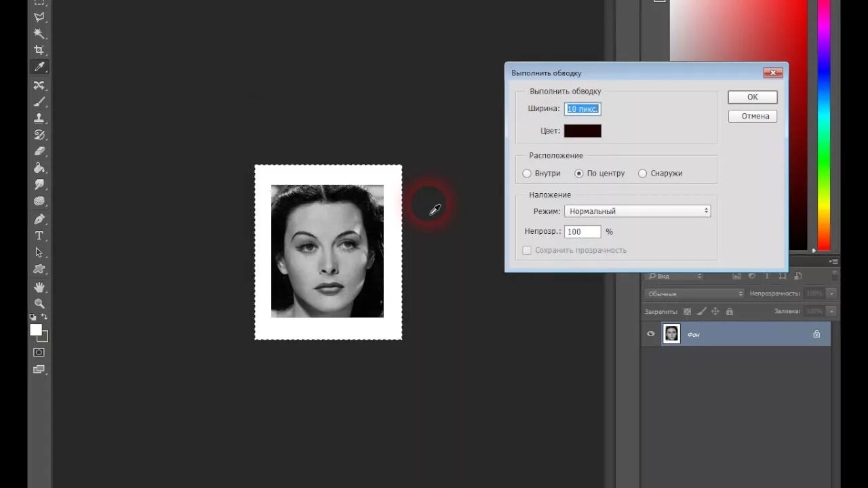
Task: Lock all layer attributes
Action: [730, 311]
